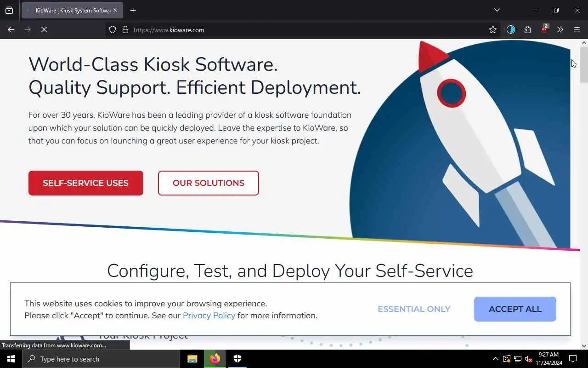Open the clock and date

pyautogui.click(x=548, y=359)
